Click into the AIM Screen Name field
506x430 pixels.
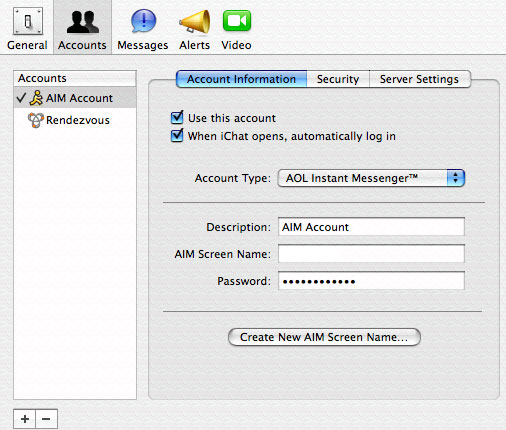(x=371, y=254)
